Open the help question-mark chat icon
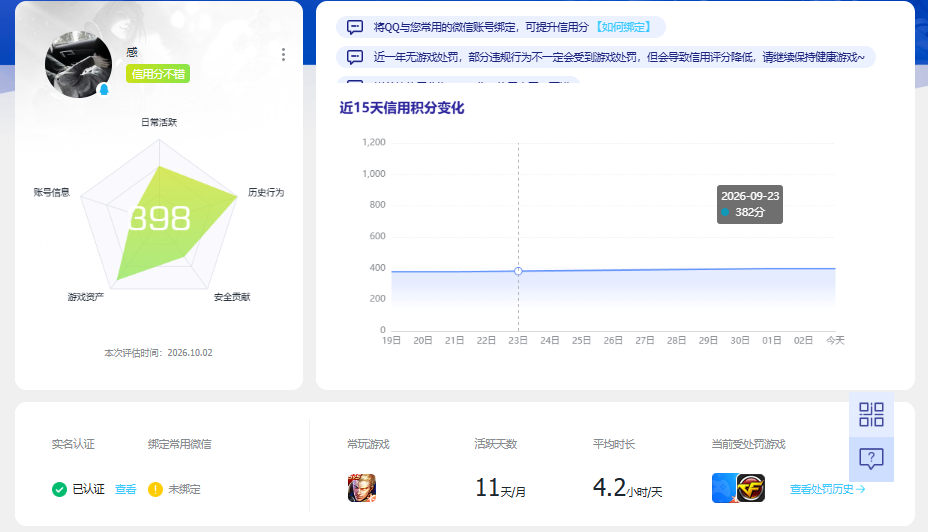928x532 pixels. (x=871, y=459)
